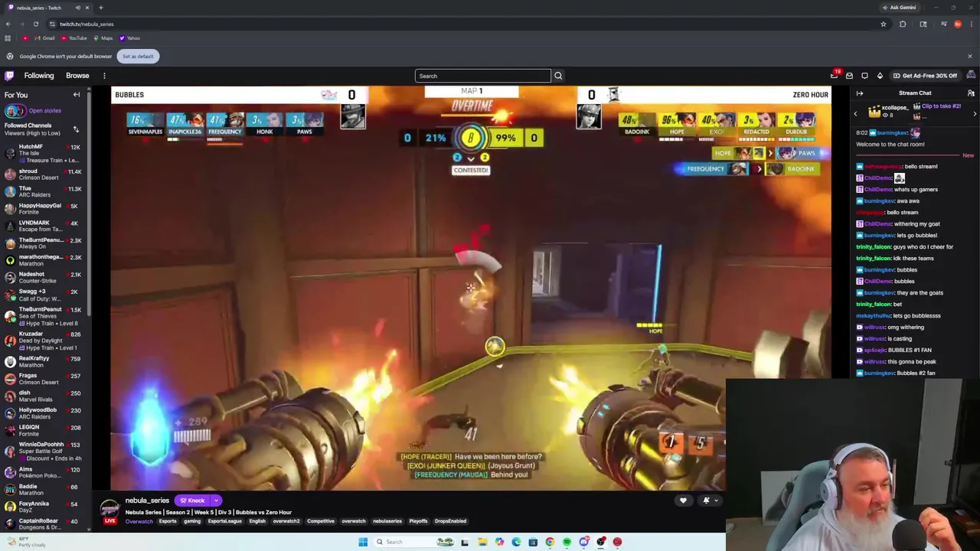Open Tfue channel in sidebar
Viewport: 980px width, 551px height.
pyautogui.click(x=44, y=191)
